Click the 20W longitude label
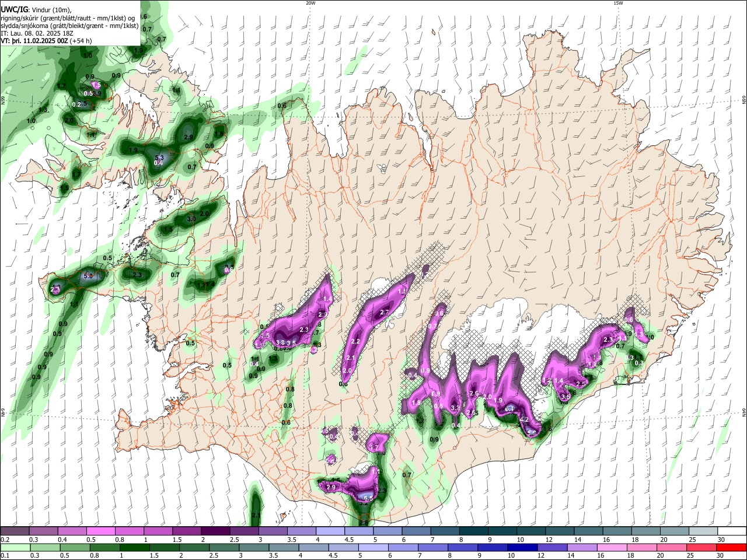 (x=310, y=3)
